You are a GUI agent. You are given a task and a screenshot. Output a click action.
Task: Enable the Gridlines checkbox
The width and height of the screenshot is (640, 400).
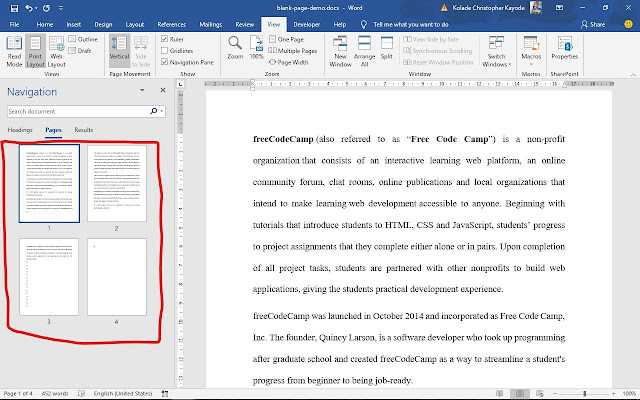pyautogui.click(x=164, y=51)
